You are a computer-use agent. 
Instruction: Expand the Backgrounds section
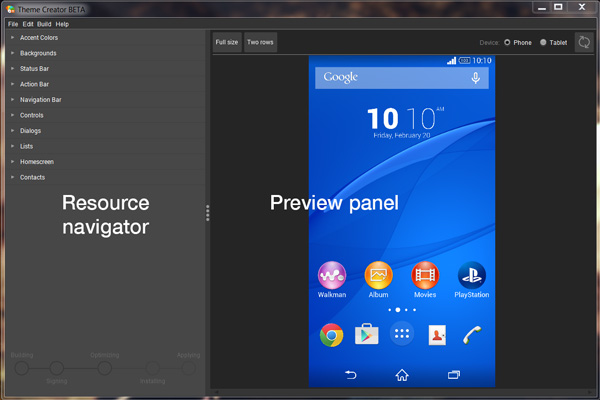pos(38,53)
